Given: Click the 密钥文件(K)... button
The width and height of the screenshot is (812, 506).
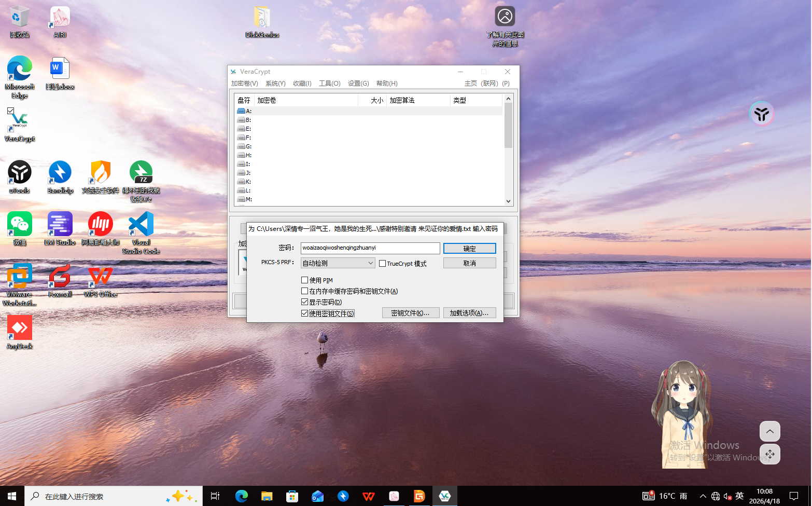Looking at the screenshot, I should (x=410, y=313).
